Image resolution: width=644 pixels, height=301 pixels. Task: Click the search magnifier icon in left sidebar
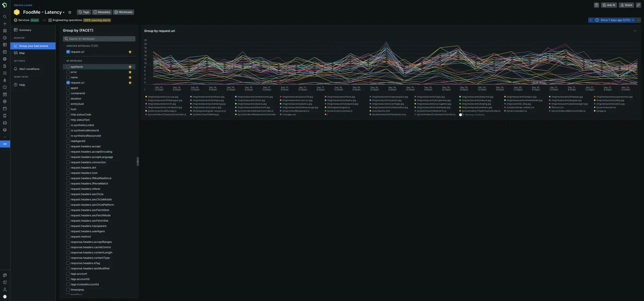(x=5, y=17)
